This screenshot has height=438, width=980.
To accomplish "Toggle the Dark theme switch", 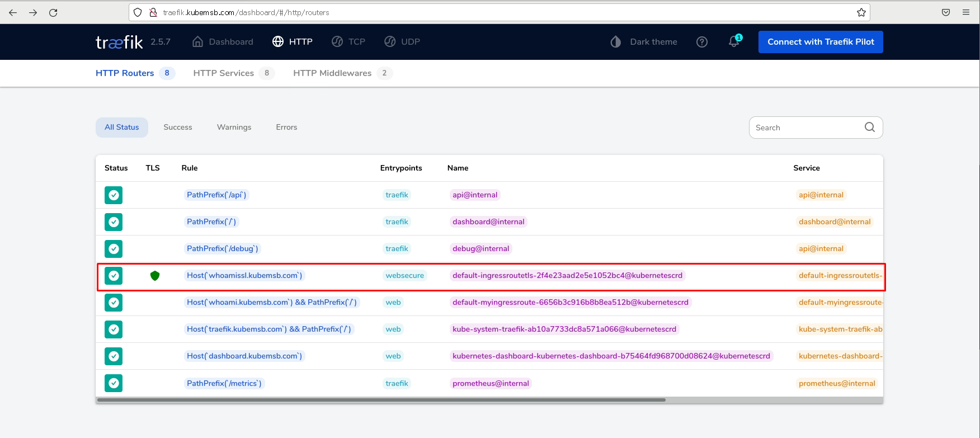I will tap(644, 42).
